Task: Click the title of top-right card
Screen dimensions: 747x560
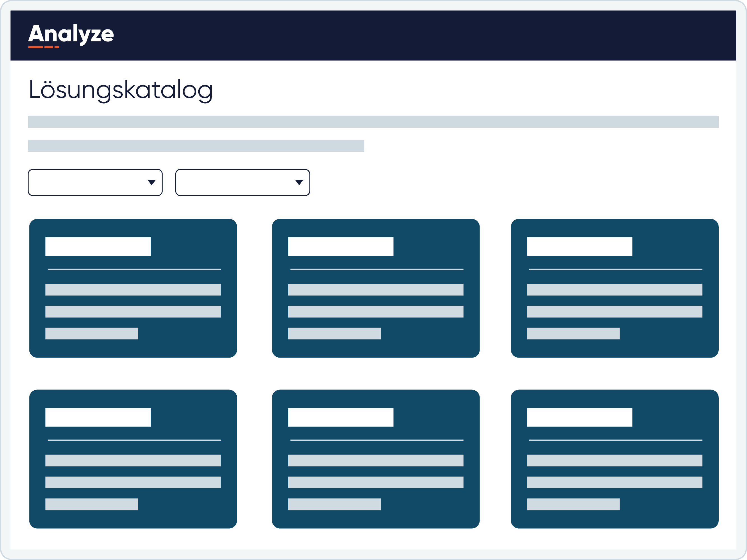Action: pos(580,246)
